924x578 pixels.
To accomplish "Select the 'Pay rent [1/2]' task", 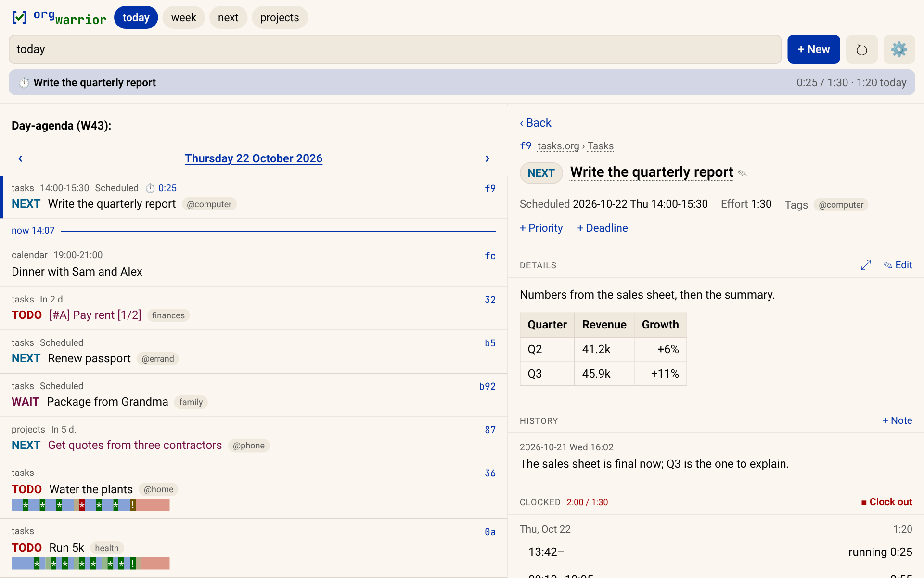I will click(x=254, y=309).
